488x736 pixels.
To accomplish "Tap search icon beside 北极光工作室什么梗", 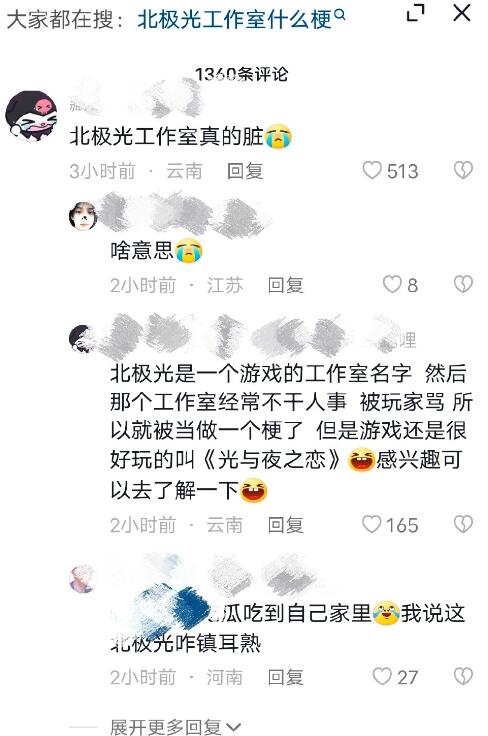I will pyautogui.click(x=340, y=15).
